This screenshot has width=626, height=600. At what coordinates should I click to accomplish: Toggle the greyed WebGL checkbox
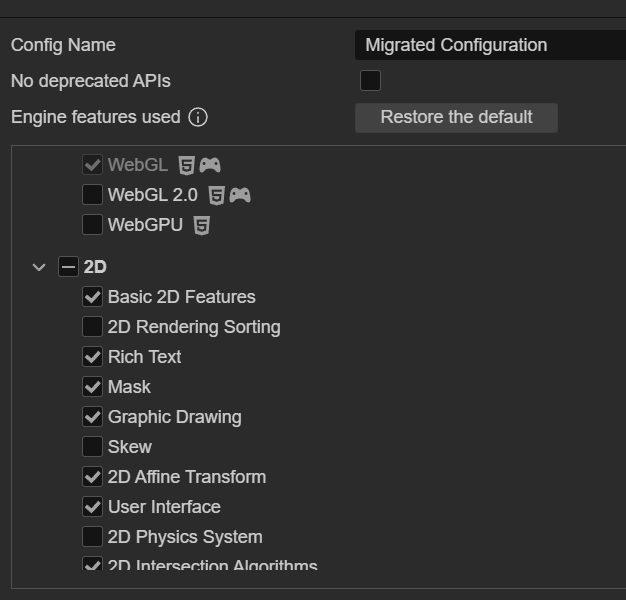pyautogui.click(x=92, y=165)
